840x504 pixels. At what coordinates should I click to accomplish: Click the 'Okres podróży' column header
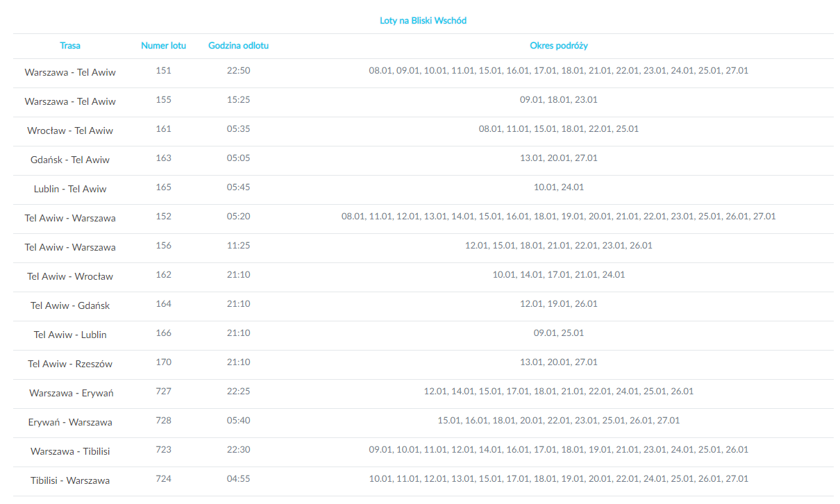pos(558,46)
